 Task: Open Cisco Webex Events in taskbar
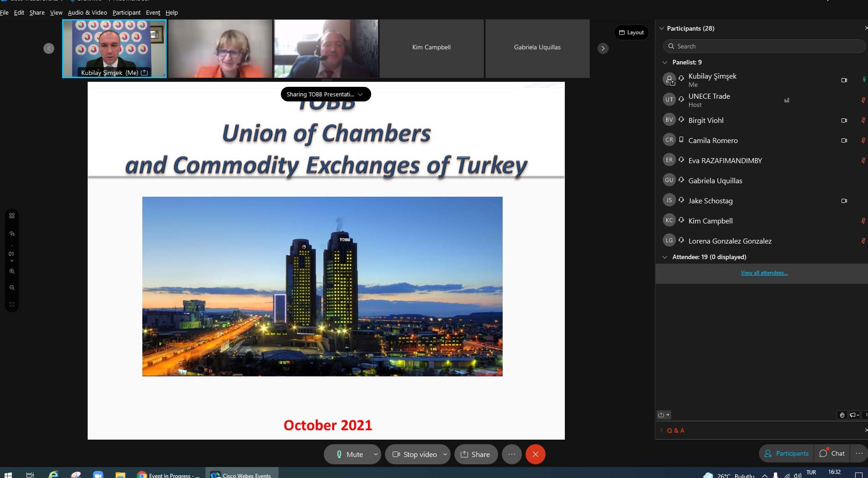(x=242, y=473)
